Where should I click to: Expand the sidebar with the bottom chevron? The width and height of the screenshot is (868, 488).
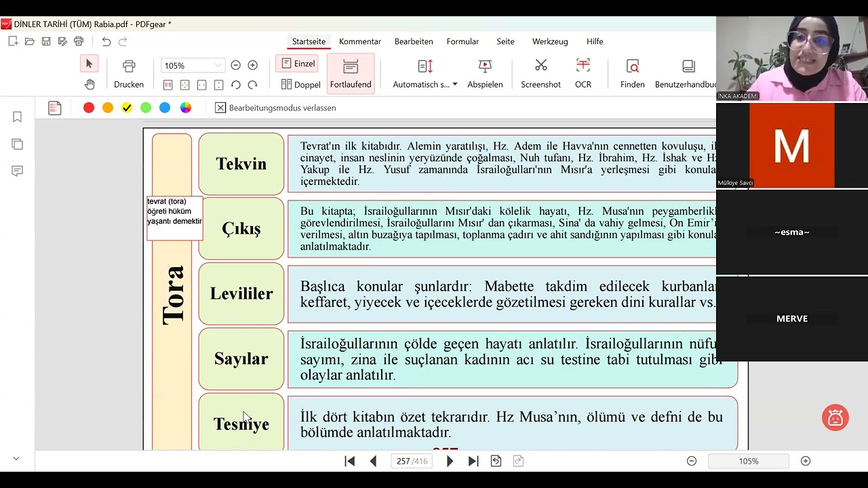pyautogui.click(x=16, y=459)
